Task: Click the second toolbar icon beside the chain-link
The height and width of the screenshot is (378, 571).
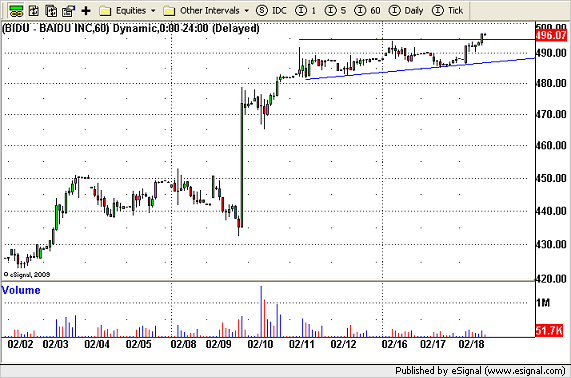Action: (x=34, y=11)
